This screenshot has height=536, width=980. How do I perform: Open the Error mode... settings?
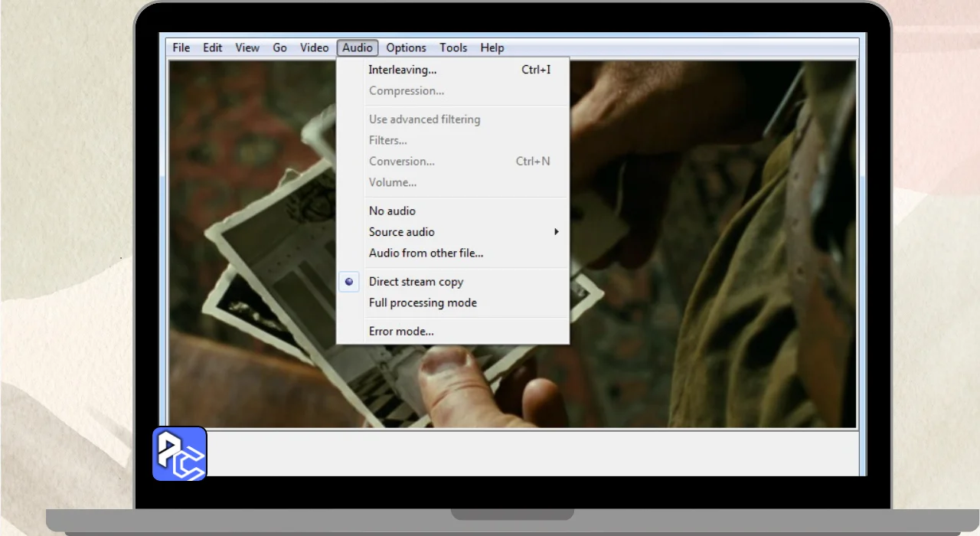(x=401, y=332)
